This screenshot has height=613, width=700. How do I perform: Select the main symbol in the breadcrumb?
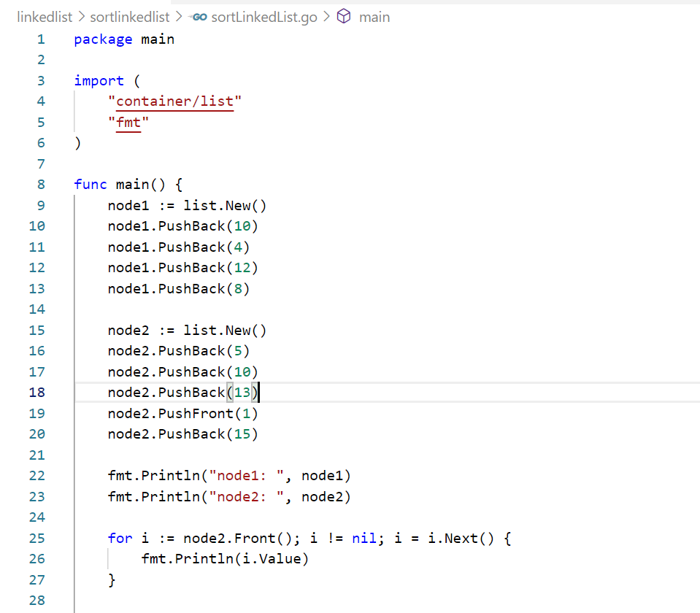pyautogui.click(x=374, y=16)
